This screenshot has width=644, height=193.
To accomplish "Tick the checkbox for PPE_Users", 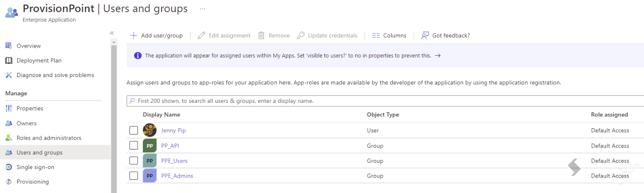I will click(x=134, y=160).
